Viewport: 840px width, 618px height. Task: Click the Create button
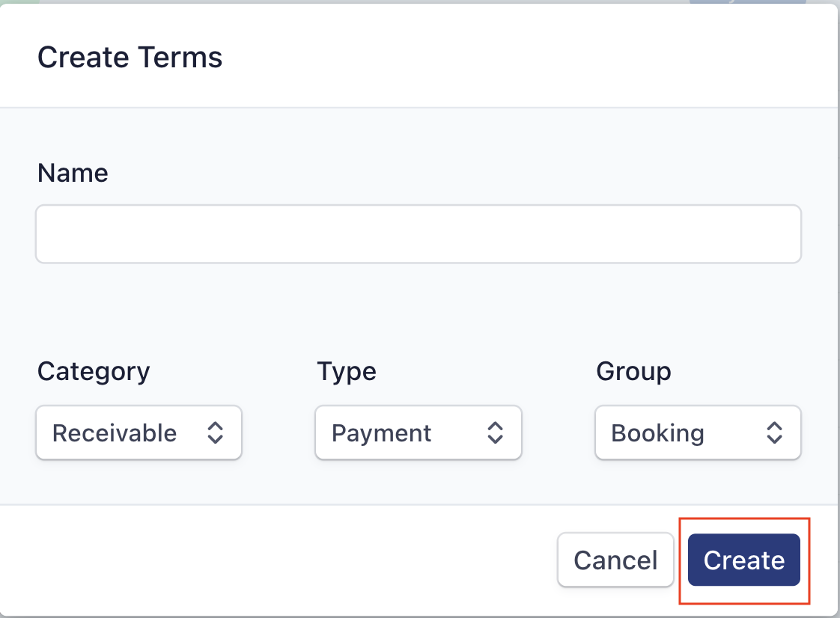743,560
